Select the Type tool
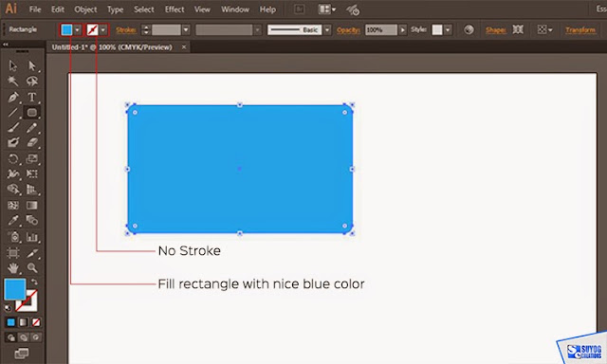Image resolution: width=607 pixels, height=364 pixels. [31, 97]
